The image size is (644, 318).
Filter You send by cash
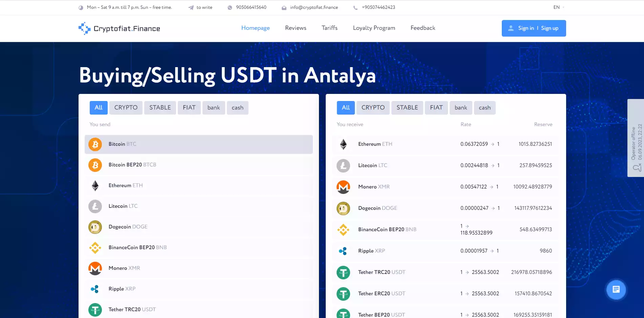[238, 108]
